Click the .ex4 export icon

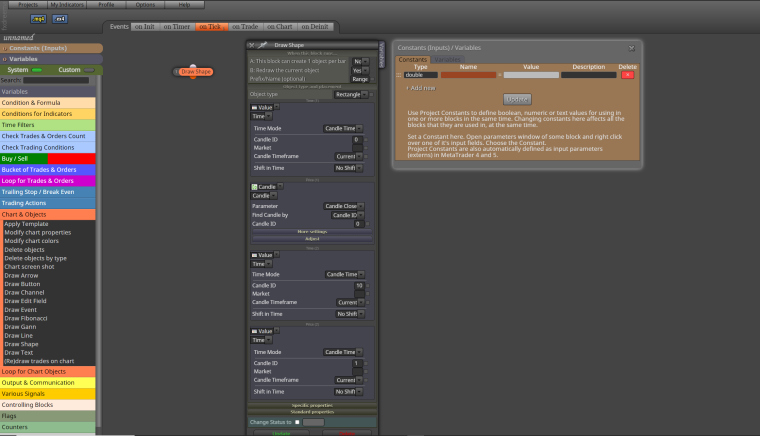click(60, 19)
